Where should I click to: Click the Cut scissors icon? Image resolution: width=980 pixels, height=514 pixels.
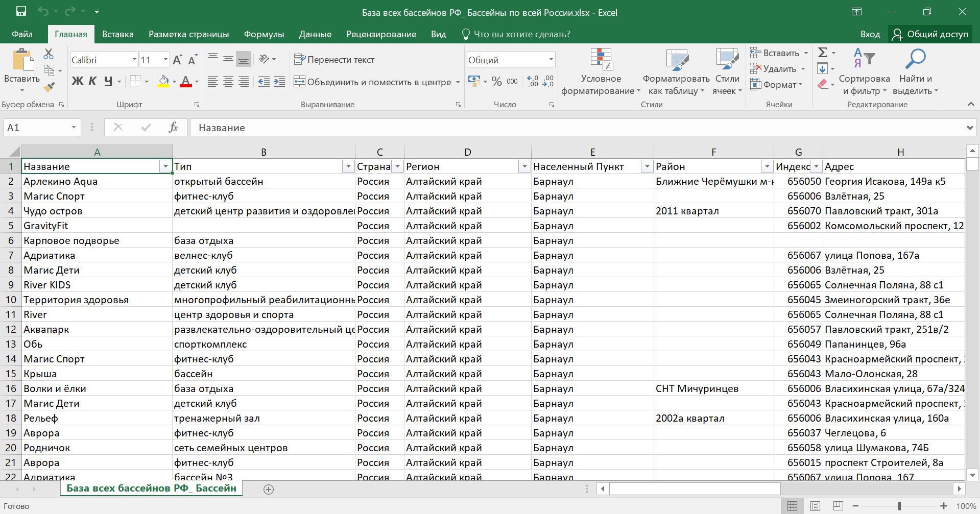(x=49, y=54)
